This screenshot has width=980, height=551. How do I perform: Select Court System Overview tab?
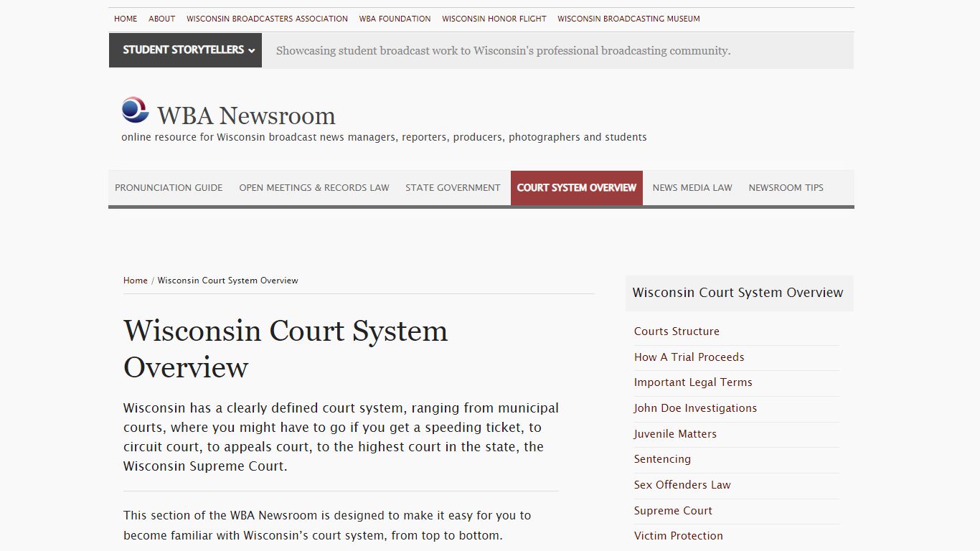577,188
